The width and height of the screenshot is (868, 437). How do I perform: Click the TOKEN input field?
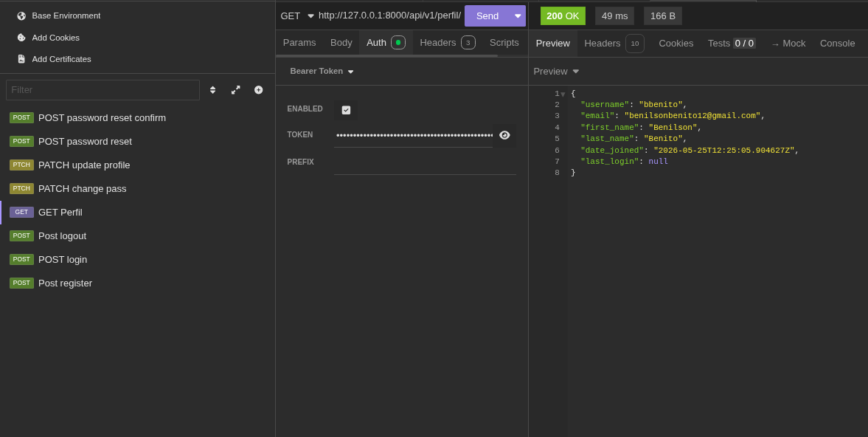point(414,135)
